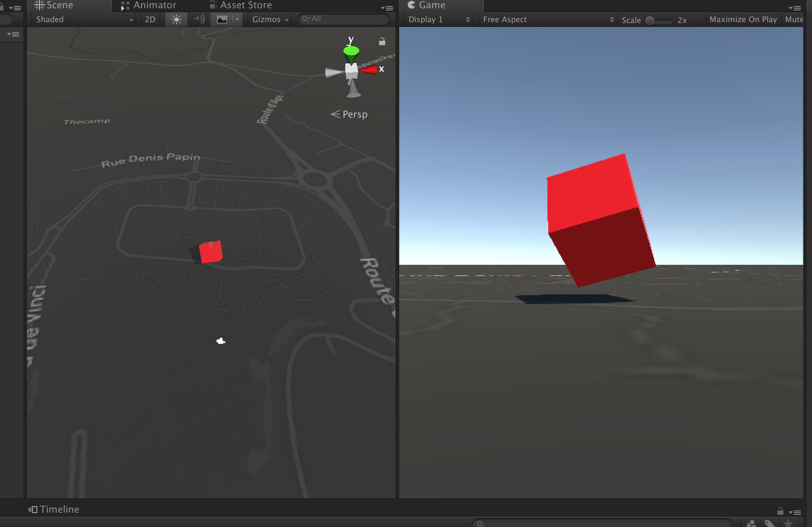Screen dimensions: 812x527
Task: Toggle scene lighting sun icon
Action: [176, 20]
